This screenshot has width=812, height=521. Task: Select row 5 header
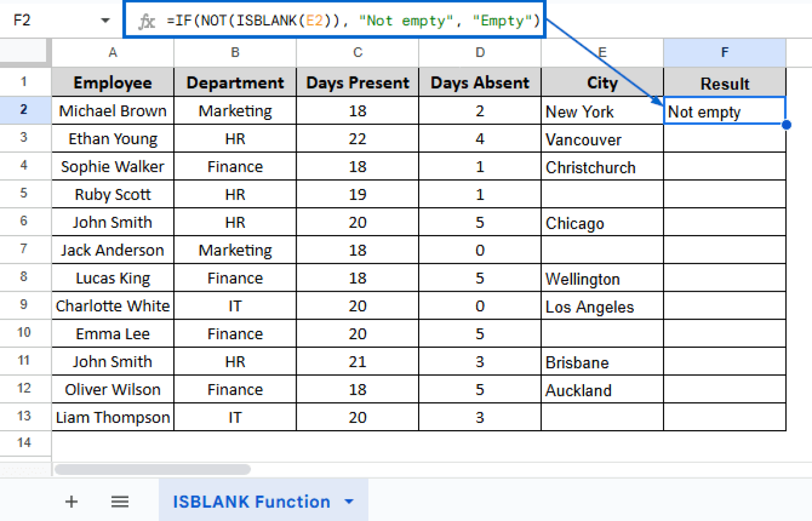click(x=24, y=193)
